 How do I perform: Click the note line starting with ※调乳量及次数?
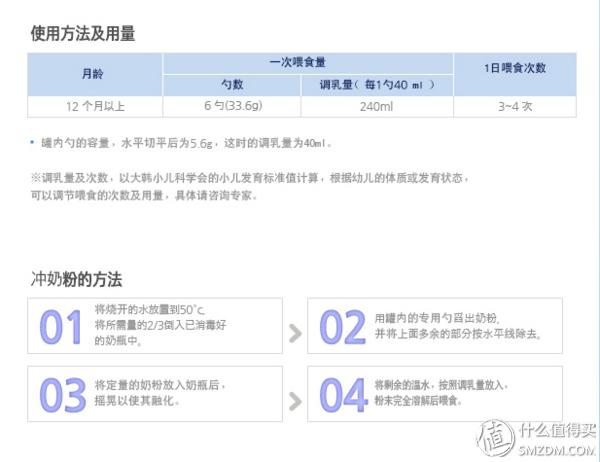[x=249, y=178]
